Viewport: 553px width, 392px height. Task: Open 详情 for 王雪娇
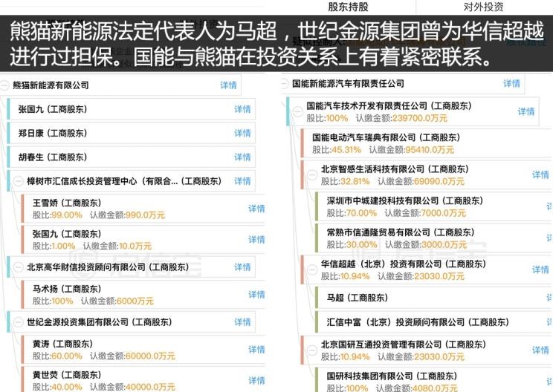tap(256, 209)
